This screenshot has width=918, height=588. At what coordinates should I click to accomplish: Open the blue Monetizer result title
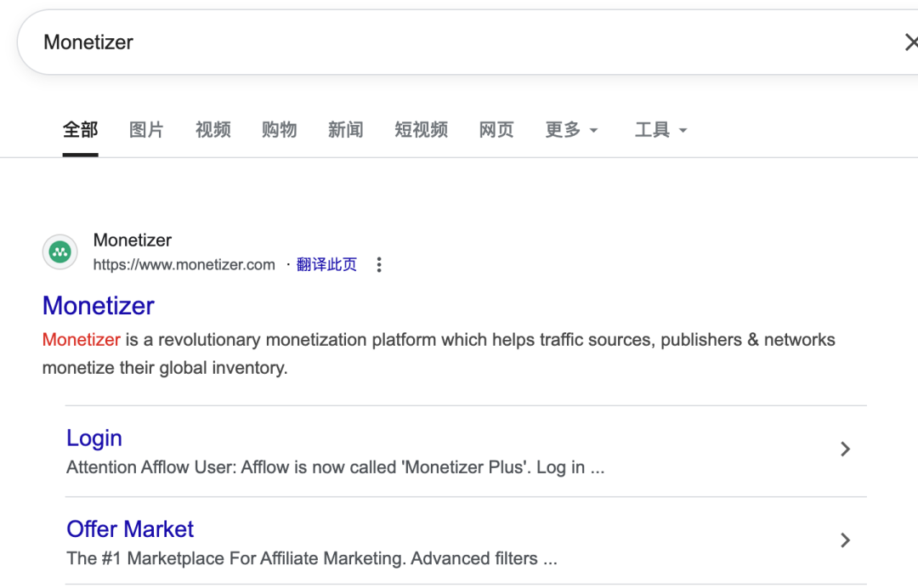tap(99, 306)
